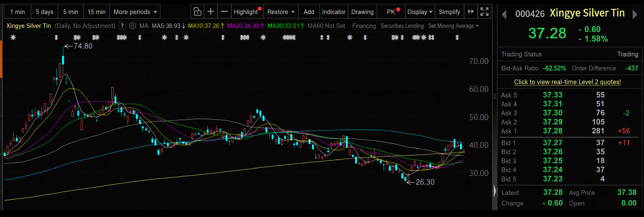Click the Bid 3 price 37.25

click(552, 161)
